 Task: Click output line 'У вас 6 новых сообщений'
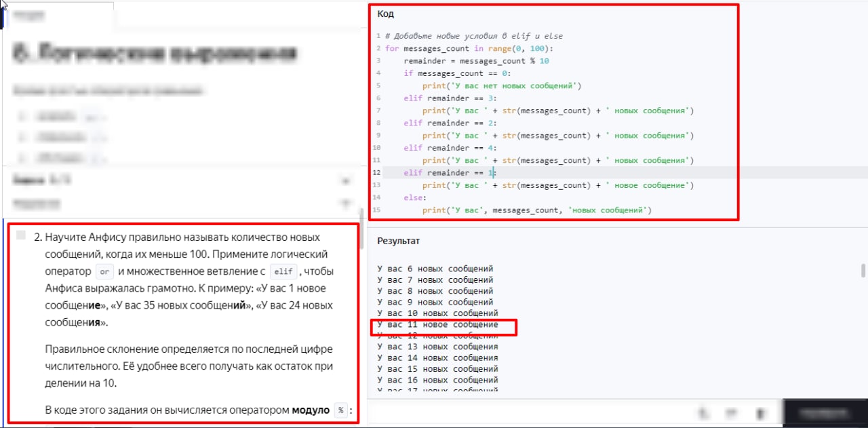click(435, 269)
